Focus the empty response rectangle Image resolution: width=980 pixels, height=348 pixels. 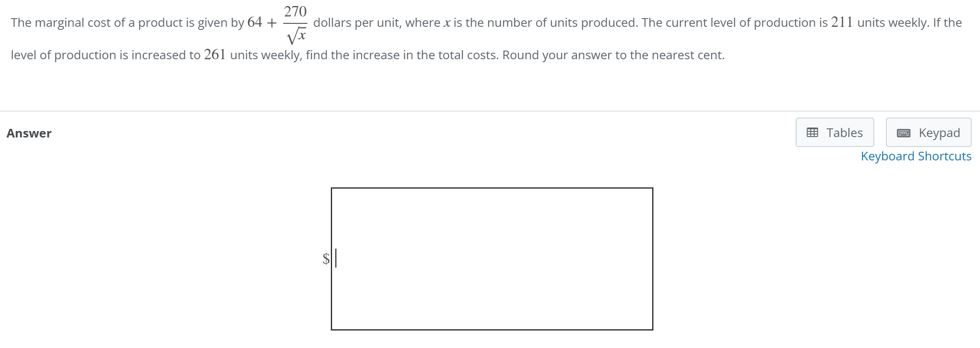point(492,258)
